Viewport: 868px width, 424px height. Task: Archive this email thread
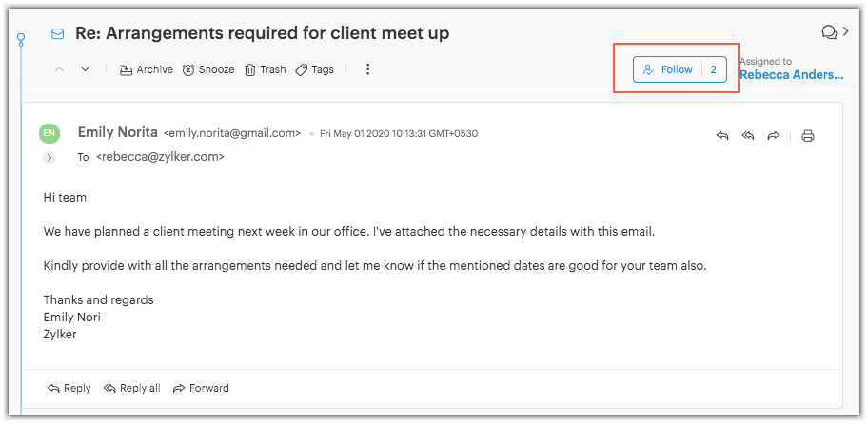point(146,69)
